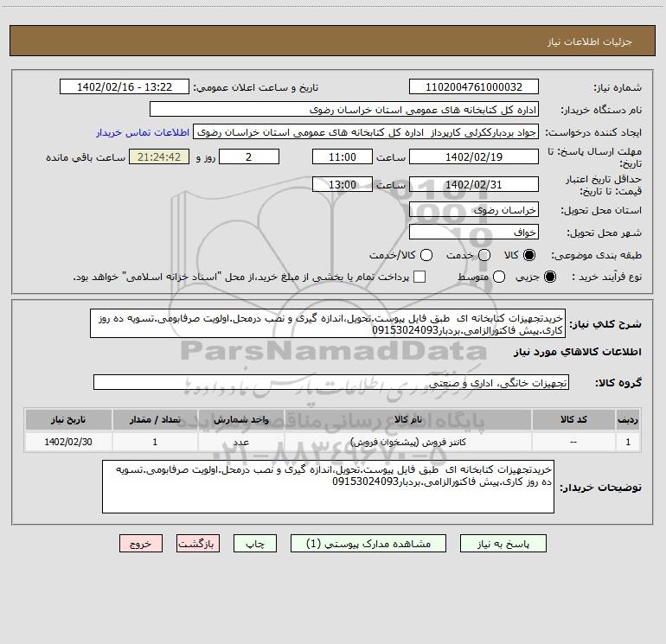Click the remaining time 21:24:42 field
Viewport: 666px width, 644px height.
point(159,156)
